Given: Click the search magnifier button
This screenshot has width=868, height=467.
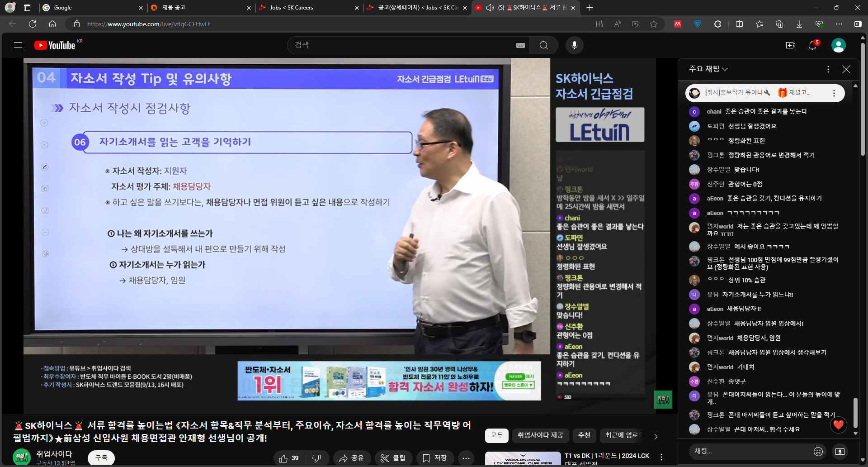Looking at the screenshot, I should coord(544,45).
